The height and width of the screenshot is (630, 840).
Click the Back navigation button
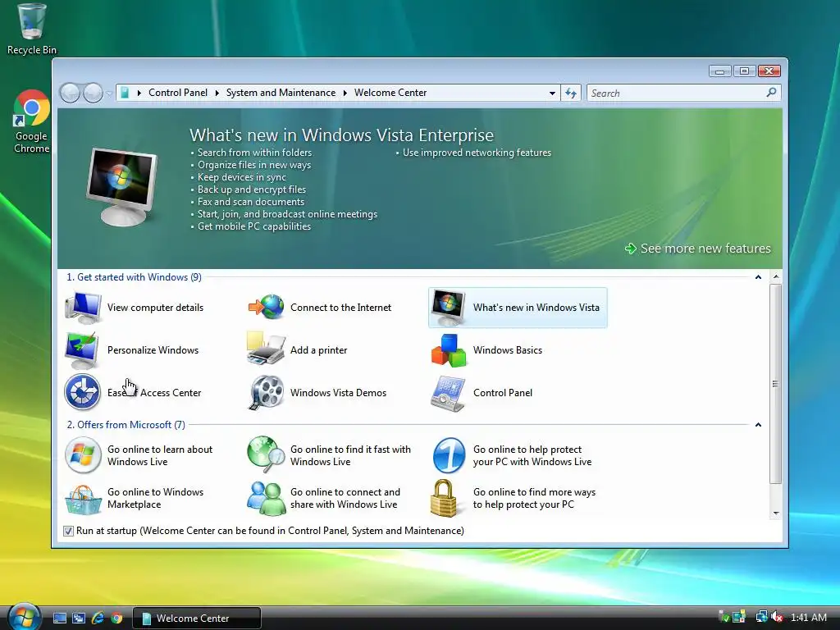point(70,94)
